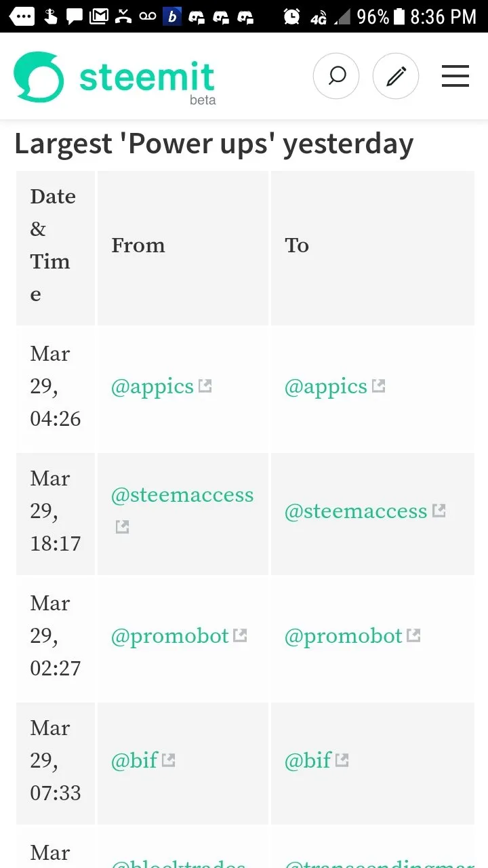Image resolution: width=488 pixels, height=868 pixels.
Task: Click external link icon beside To @bif
Action: pyautogui.click(x=342, y=760)
